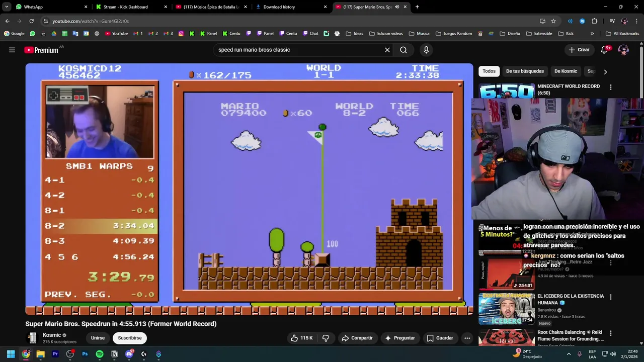
Task: Dislike the Mario speedrun video
Action: click(326, 338)
